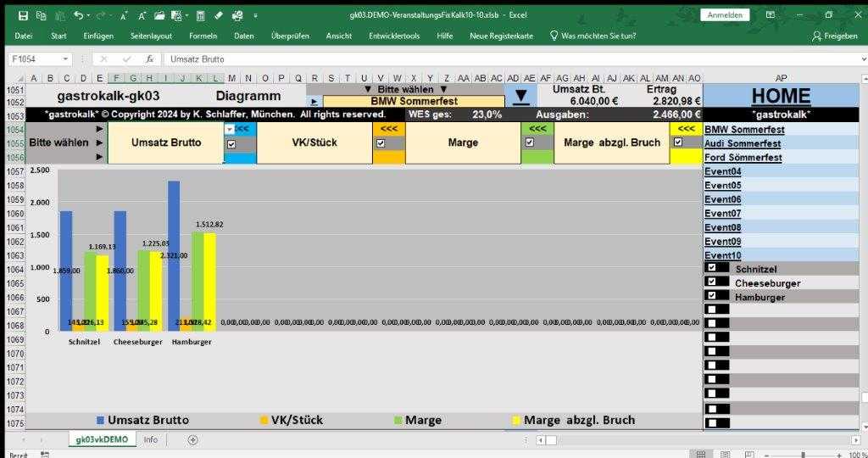Toggle the Cheeseburger checkbox

[712, 282]
